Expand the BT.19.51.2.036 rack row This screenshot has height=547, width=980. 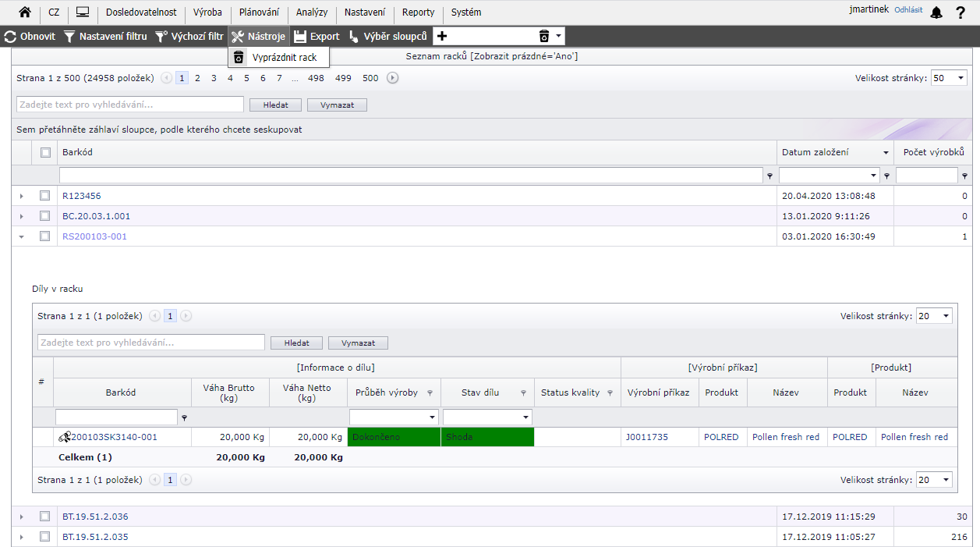tap(21, 517)
